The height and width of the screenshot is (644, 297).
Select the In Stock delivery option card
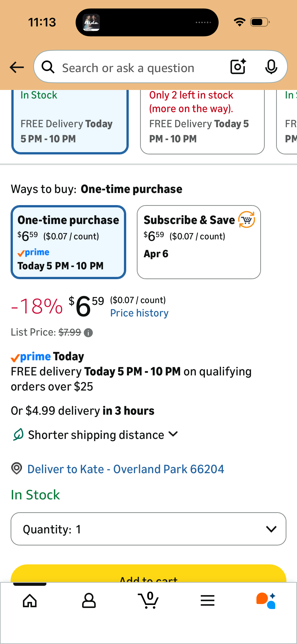(70, 121)
